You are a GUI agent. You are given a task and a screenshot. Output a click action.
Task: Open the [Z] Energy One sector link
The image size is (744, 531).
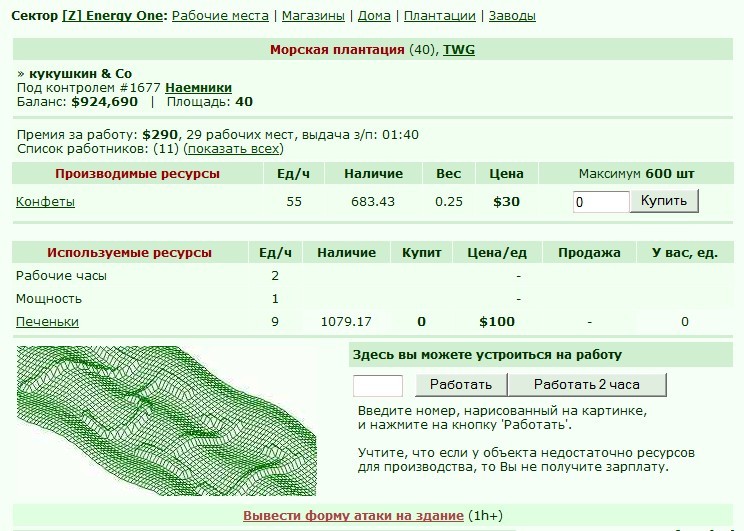tap(112, 16)
